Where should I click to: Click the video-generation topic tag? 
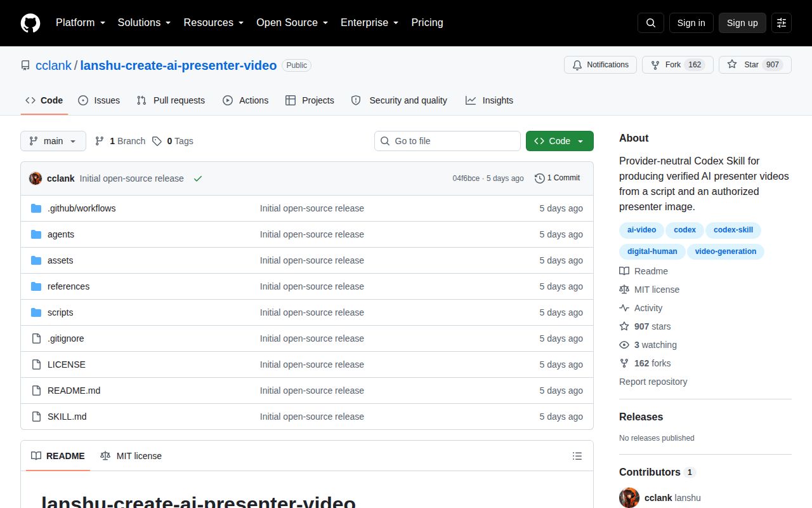pyautogui.click(x=726, y=251)
